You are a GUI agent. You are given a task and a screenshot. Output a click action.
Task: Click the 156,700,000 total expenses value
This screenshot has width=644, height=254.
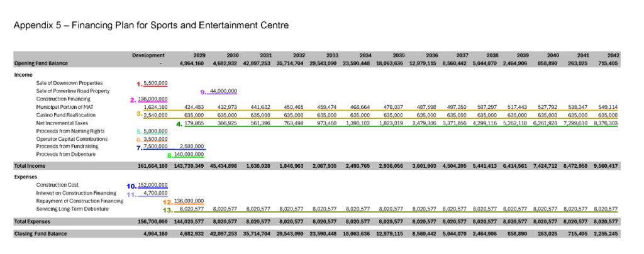click(152, 221)
